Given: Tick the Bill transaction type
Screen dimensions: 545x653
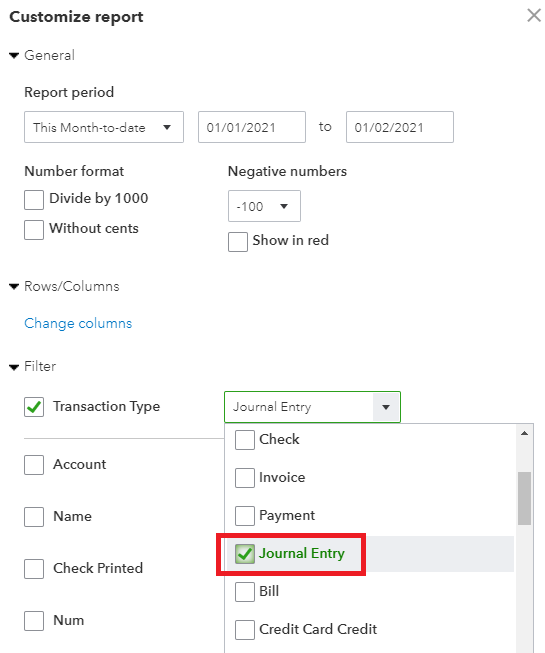Looking at the screenshot, I should 245,592.
